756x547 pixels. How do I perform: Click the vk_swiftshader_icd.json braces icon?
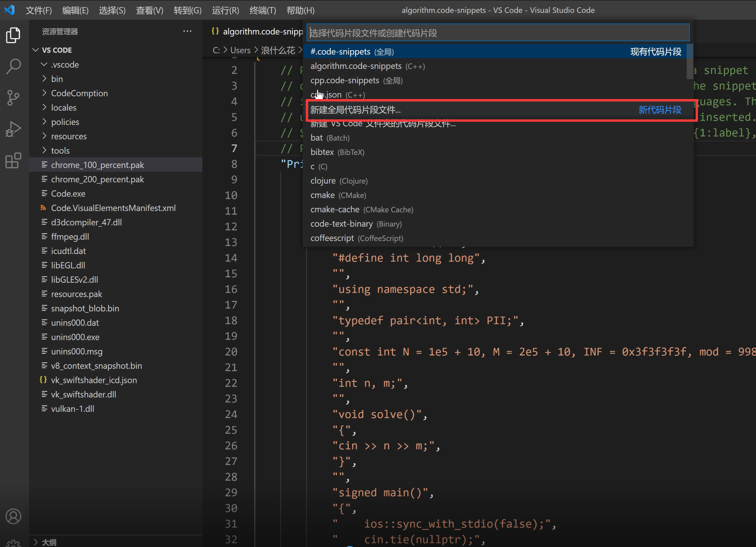[x=43, y=380]
